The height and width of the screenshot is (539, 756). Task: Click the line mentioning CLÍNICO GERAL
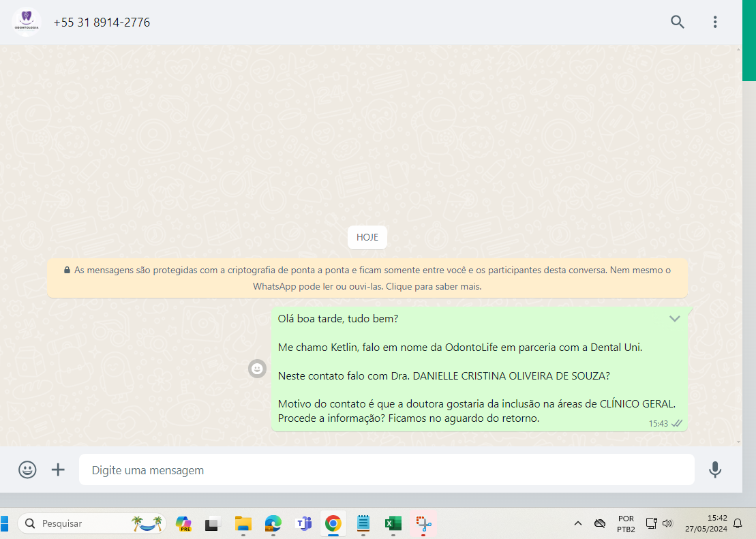coord(477,404)
